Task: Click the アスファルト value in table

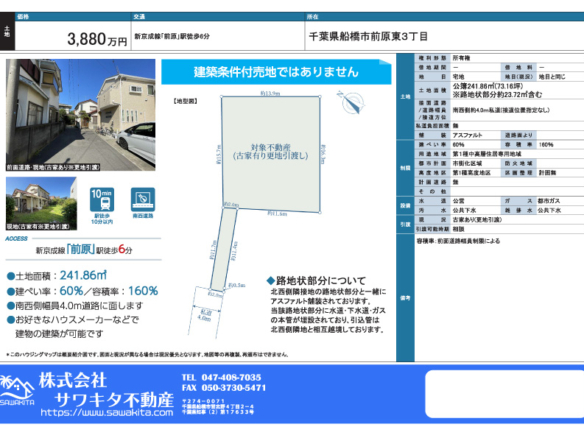Action: [x=467, y=135]
